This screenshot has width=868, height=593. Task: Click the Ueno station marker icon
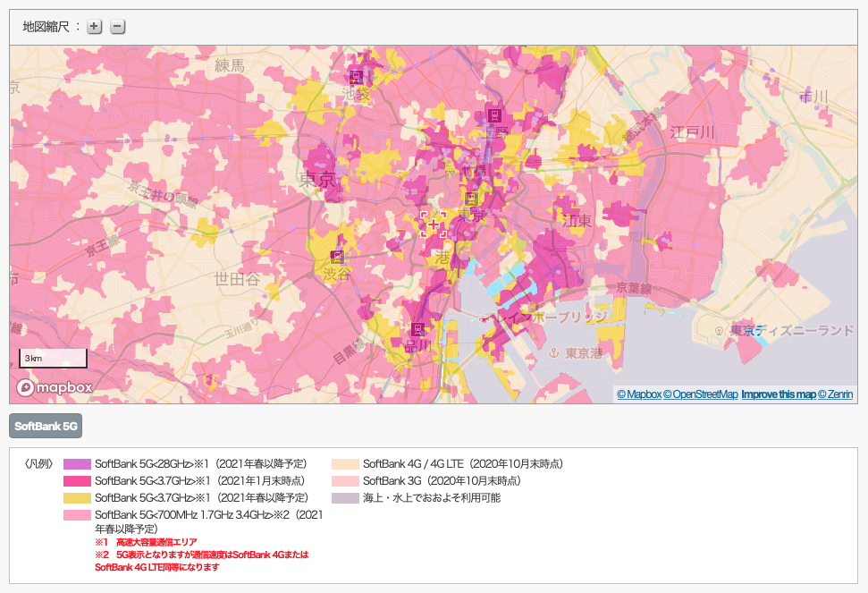click(x=493, y=115)
